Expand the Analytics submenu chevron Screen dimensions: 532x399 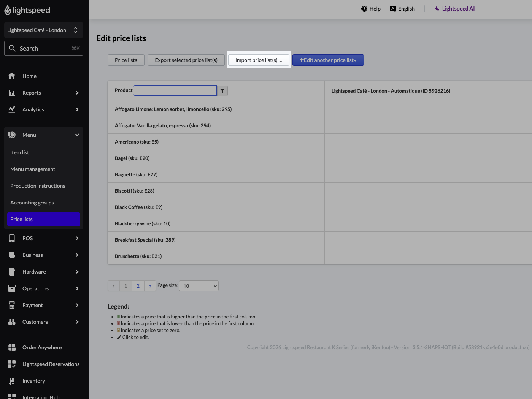(77, 109)
